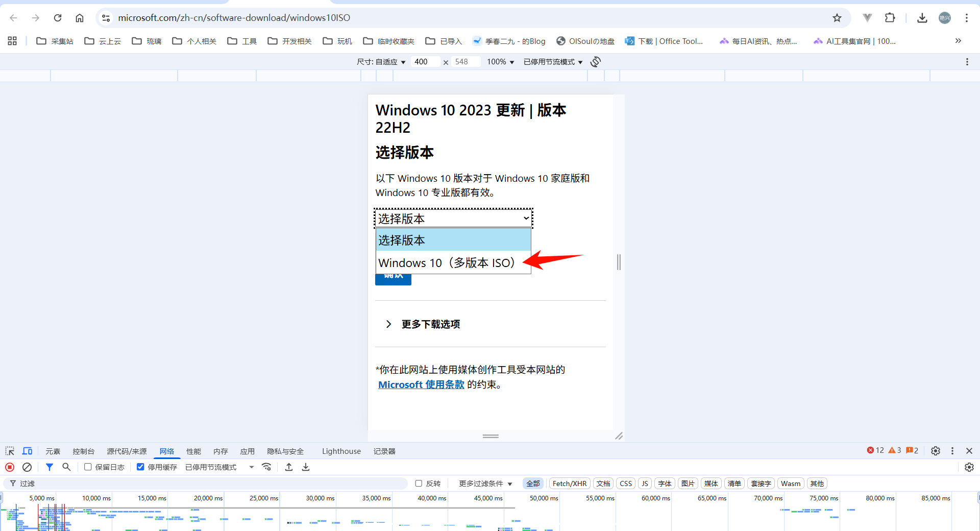The image size is (980, 531).
Task: Activate the inspect element picker icon
Action: click(10, 451)
